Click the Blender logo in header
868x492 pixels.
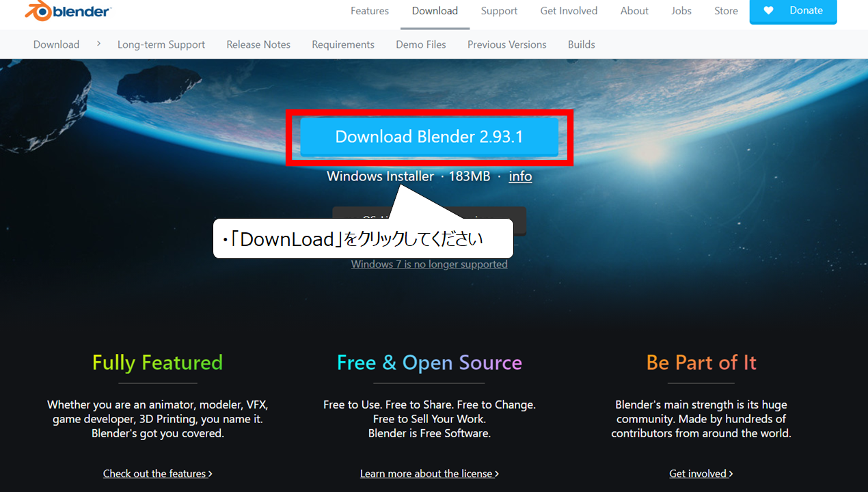pos(68,10)
